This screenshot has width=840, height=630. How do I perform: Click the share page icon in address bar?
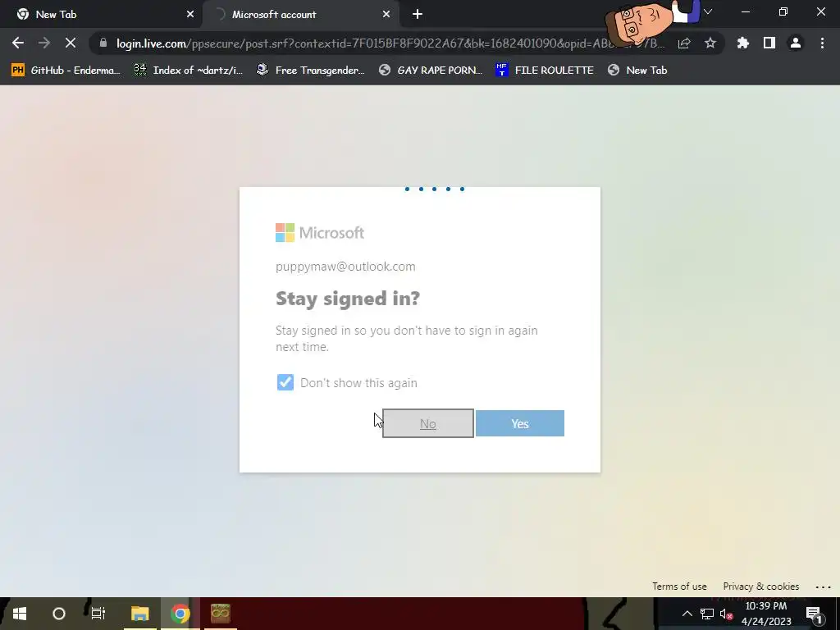click(684, 43)
